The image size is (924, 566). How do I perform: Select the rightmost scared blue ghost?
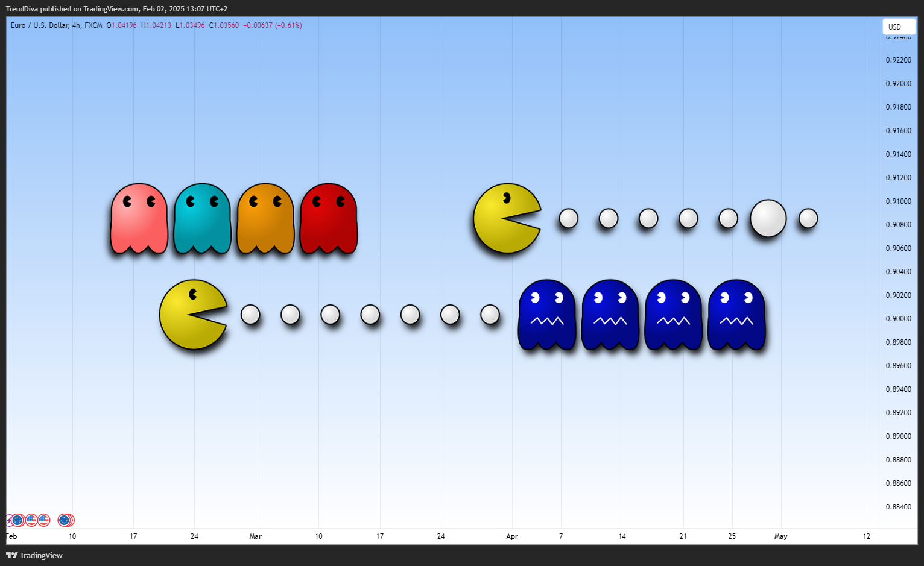736,315
